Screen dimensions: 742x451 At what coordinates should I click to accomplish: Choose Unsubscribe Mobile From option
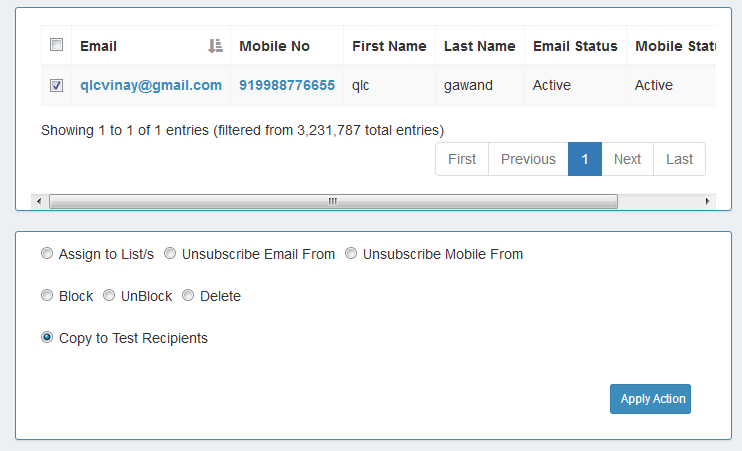351,254
